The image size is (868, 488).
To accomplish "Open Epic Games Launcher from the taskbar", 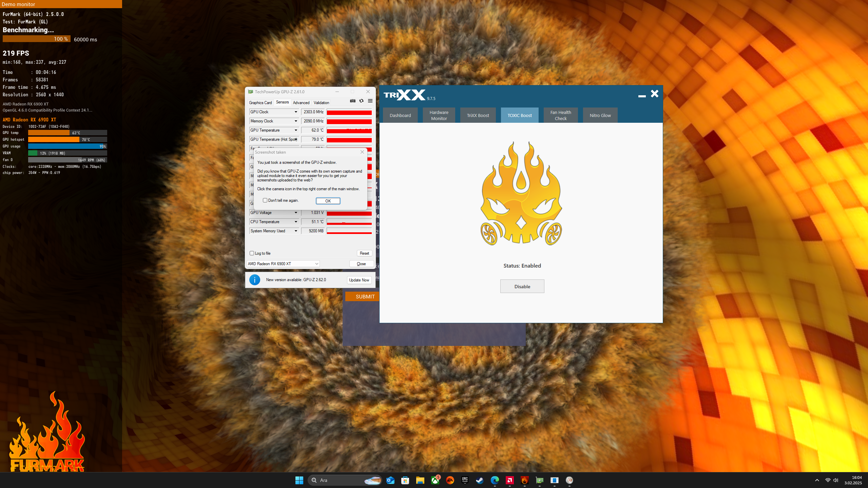I will (x=465, y=480).
